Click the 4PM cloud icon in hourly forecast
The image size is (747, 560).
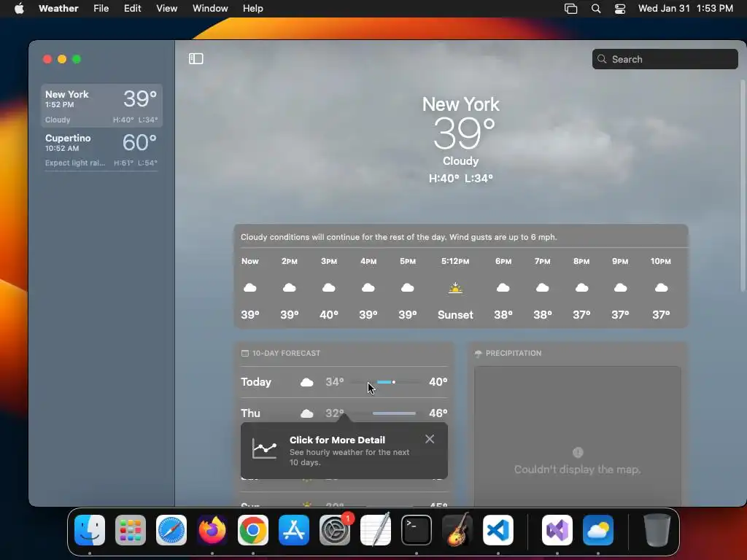coord(368,287)
